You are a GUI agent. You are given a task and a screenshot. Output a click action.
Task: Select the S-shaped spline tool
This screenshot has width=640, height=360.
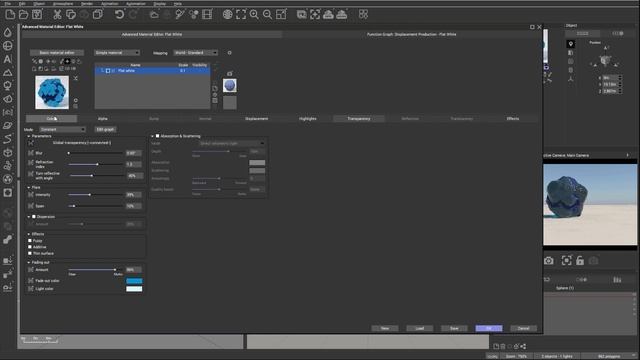[x=8, y=139]
